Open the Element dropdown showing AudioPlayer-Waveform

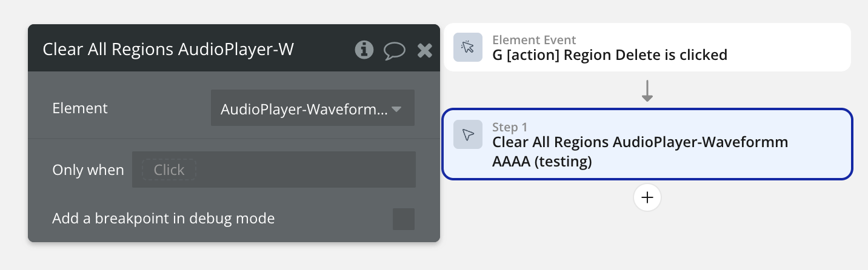pyautogui.click(x=303, y=109)
